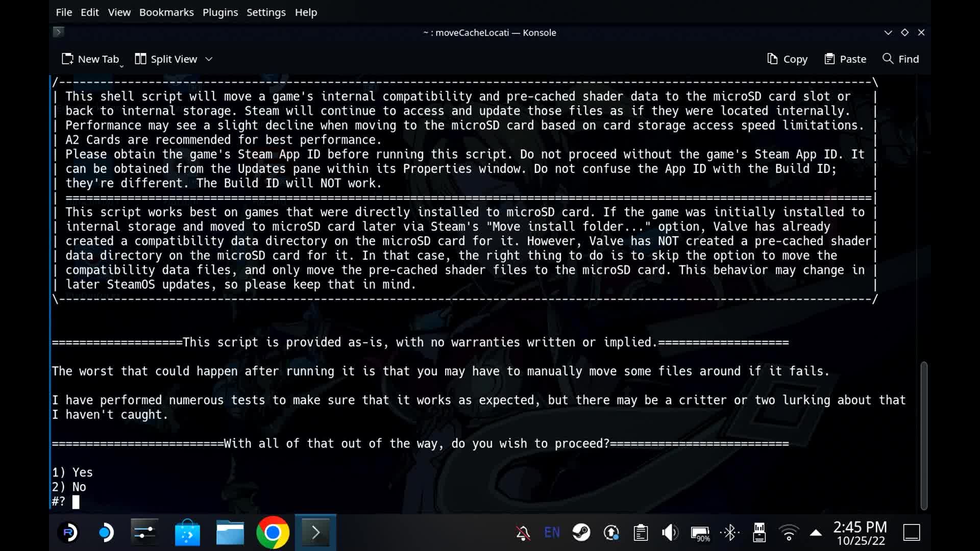The image size is (980, 551).
Task: Open the clipboard manager tray icon
Action: click(x=641, y=532)
